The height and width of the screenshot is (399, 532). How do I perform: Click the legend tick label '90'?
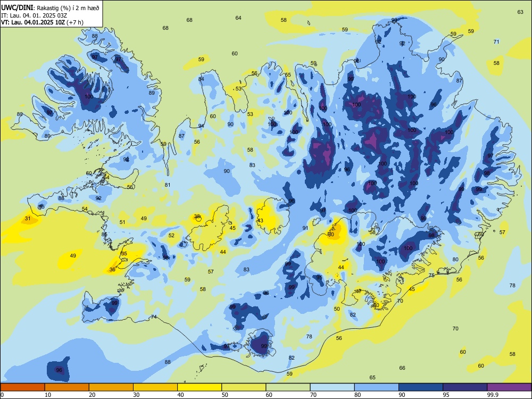402,395
